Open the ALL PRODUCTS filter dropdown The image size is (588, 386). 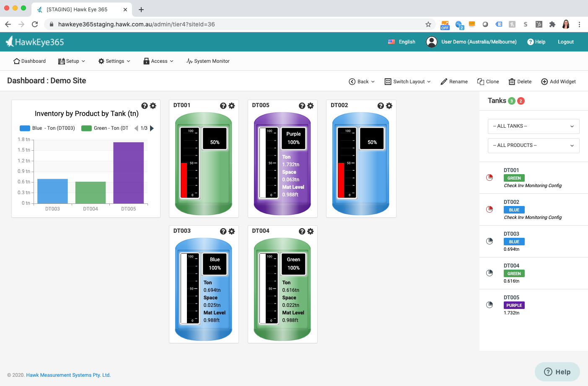(x=534, y=145)
